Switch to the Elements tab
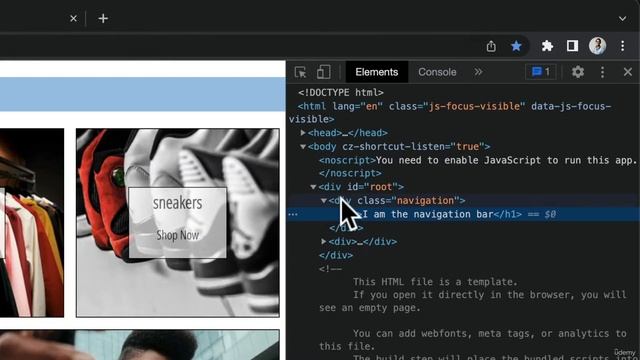Viewport: 640px width, 360px height. point(376,72)
